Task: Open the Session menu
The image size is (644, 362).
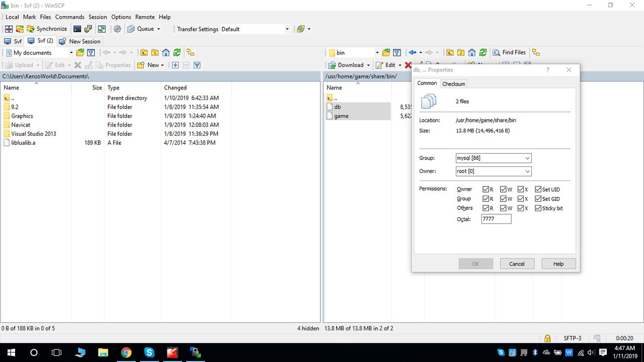Action: click(98, 17)
